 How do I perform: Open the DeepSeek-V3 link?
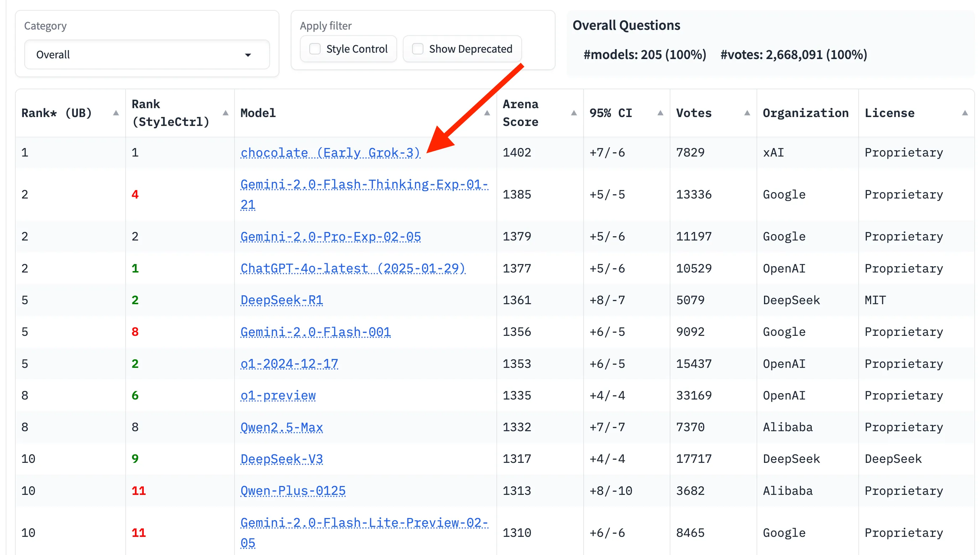coord(281,459)
